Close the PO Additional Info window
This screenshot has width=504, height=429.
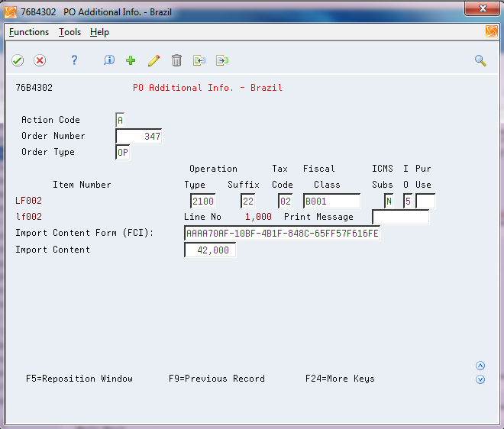482,8
